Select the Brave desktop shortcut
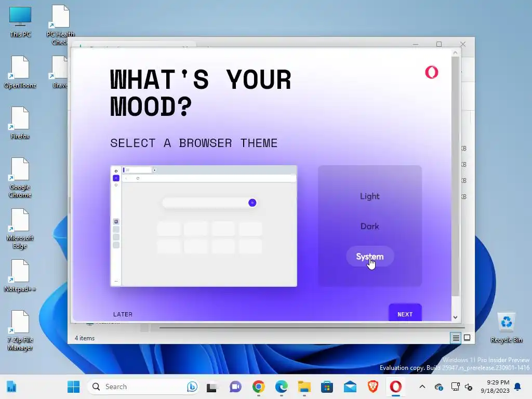This screenshot has width=532, height=399. pos(60,72)
